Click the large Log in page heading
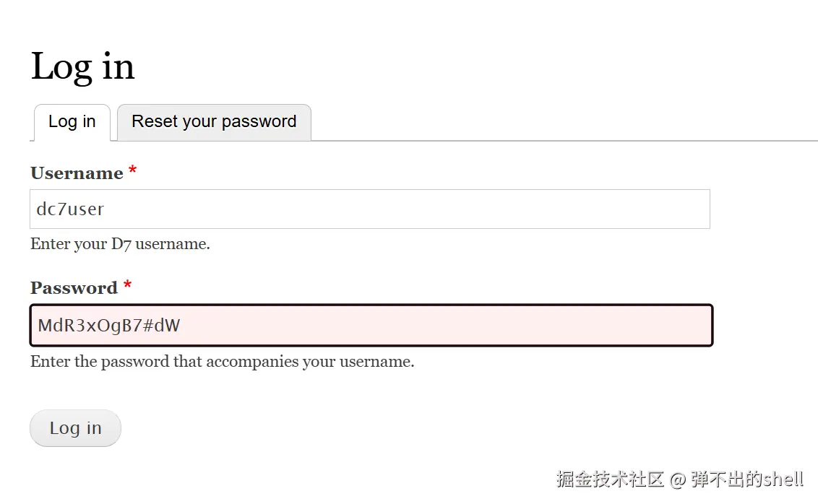This screenshot has width=818, height=504. 82,66
